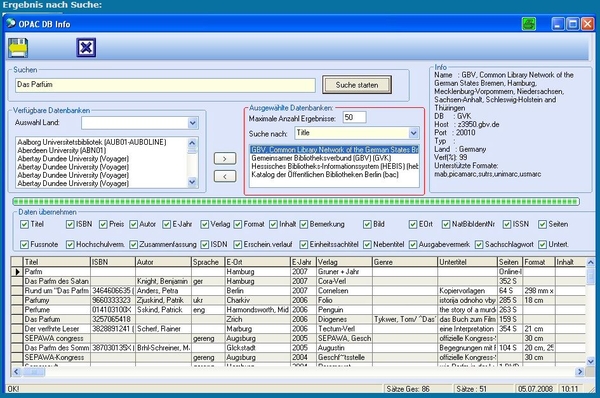Toggle the ISBN checkbox

coord(70,224)
